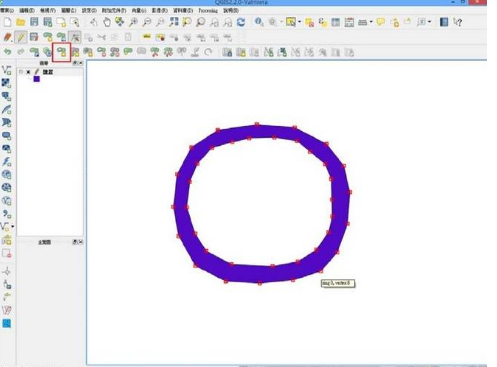Click the Undo arrow icon
The image size is (497, 367).
[x=7, y=52]
